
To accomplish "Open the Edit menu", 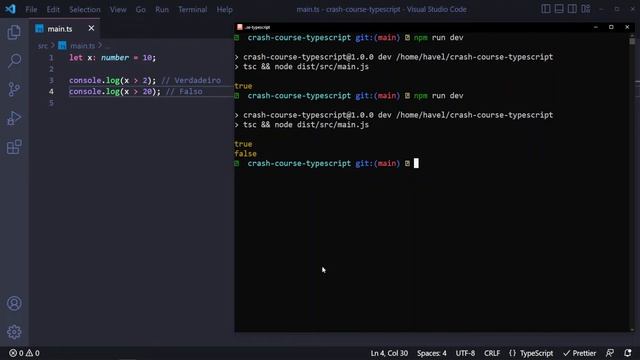I will [53, 9].
